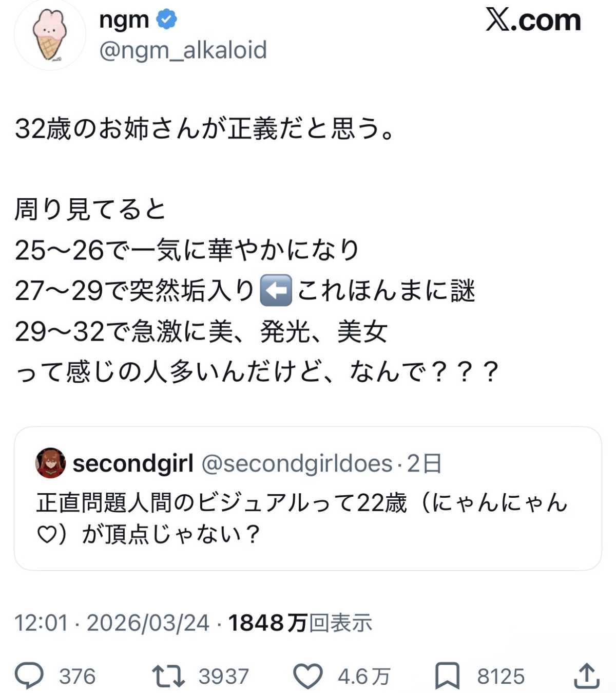The image size is (616, 693).
Task: Click the reply speech bubble icon
Action: 29,676
